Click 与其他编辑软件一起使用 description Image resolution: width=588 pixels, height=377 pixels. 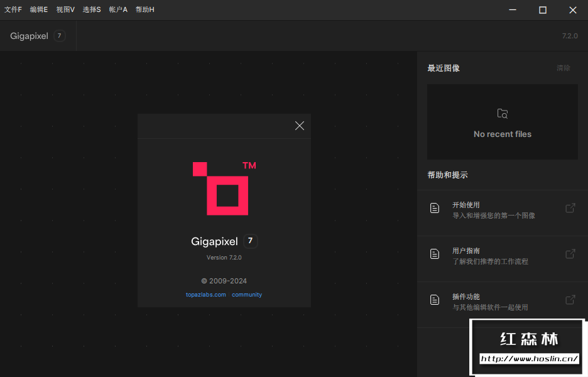(x=490, y=307)
